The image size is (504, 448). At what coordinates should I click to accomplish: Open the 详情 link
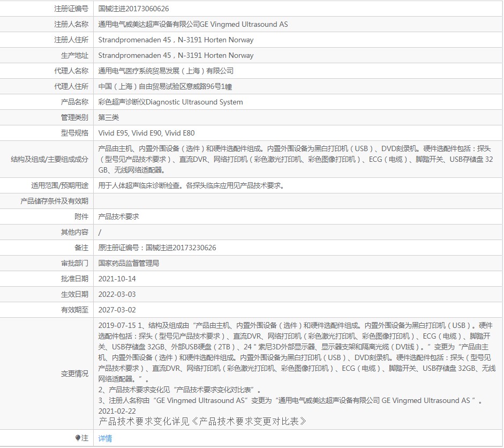point(105,438)
